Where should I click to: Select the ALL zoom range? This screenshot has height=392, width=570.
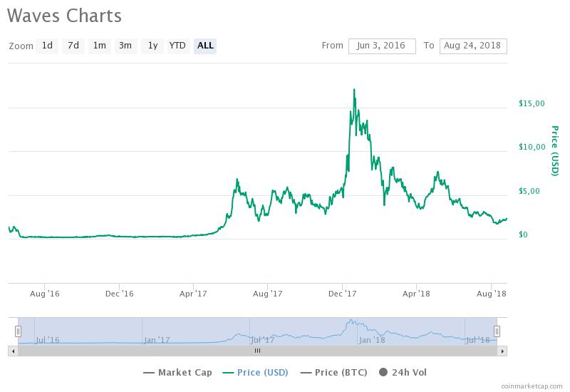(x=205, y=46)
